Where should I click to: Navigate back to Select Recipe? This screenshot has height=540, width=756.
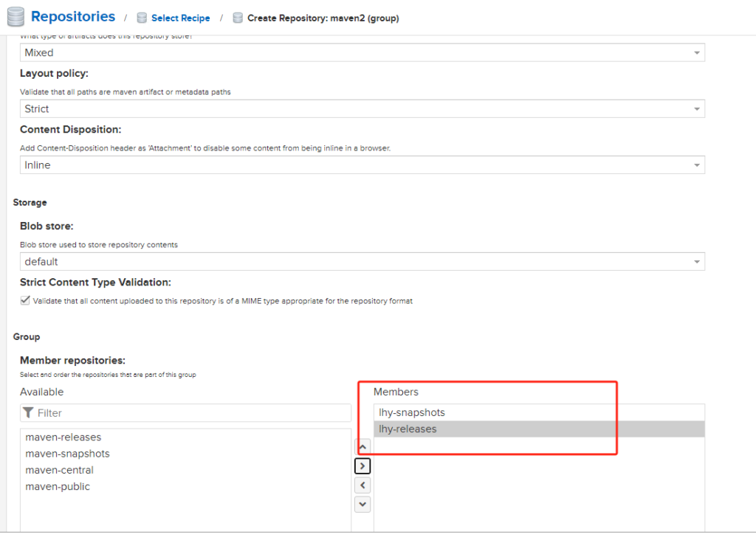[x=180, y=18]
